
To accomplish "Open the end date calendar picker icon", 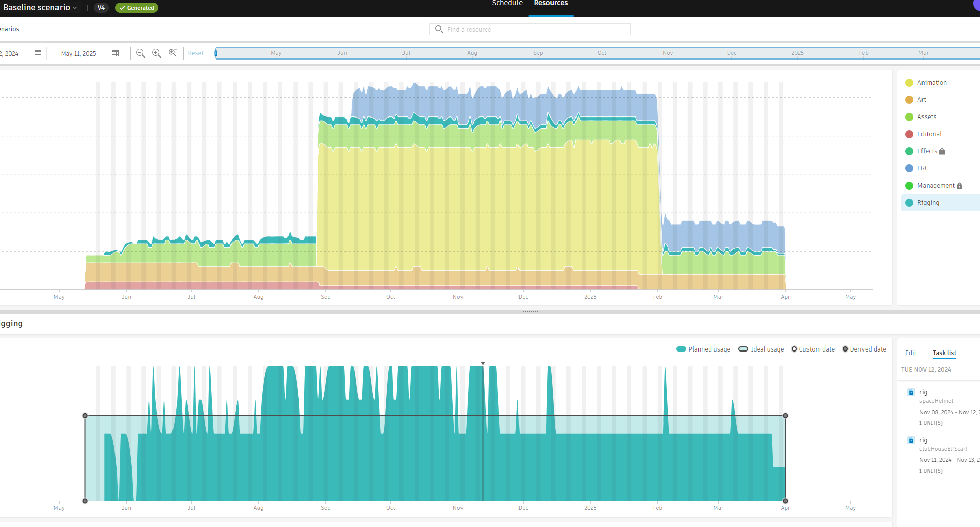I will (x=115, y=54).
